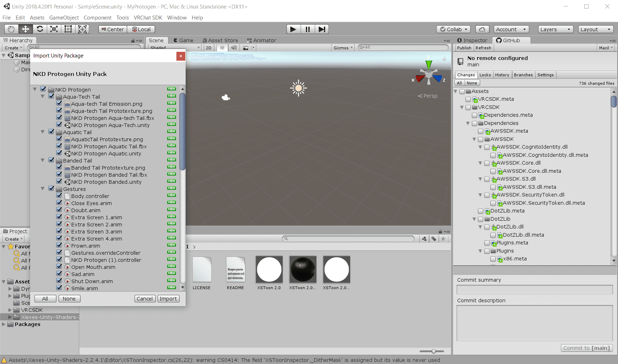This screenshot has height=364, width=618.
Task: Open the Account dropdown
Action: pos(511,29)
